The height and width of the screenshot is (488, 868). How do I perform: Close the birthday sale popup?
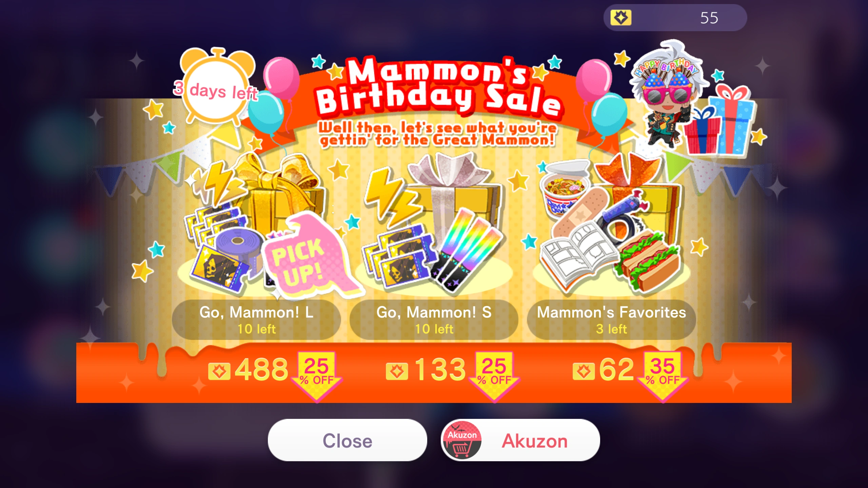[347, 440]
